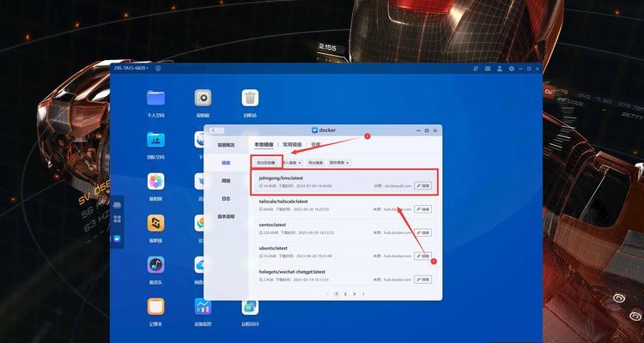
Task: Launch the music app icon
Action: point(155,265)
